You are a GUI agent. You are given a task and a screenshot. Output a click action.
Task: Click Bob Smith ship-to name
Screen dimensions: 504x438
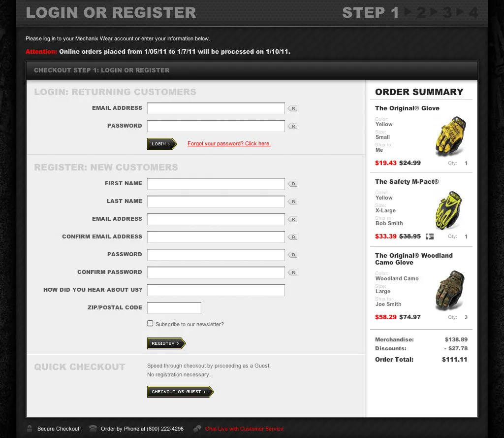389,223
